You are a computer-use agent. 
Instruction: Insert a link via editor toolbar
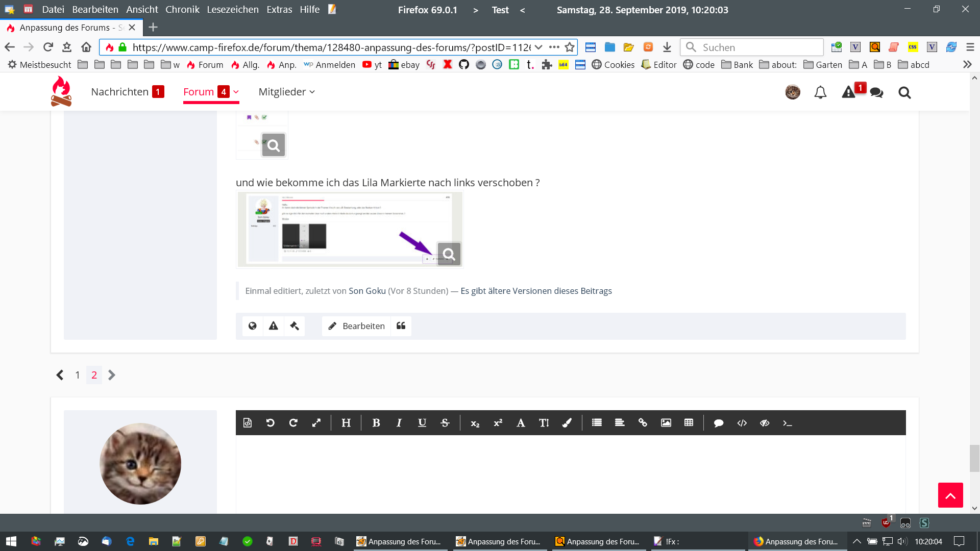pos(643,423)
